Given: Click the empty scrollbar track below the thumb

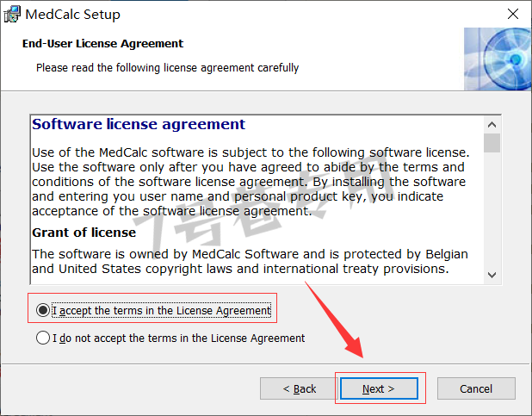Looking at the screenshot, I should click(492, 209).
